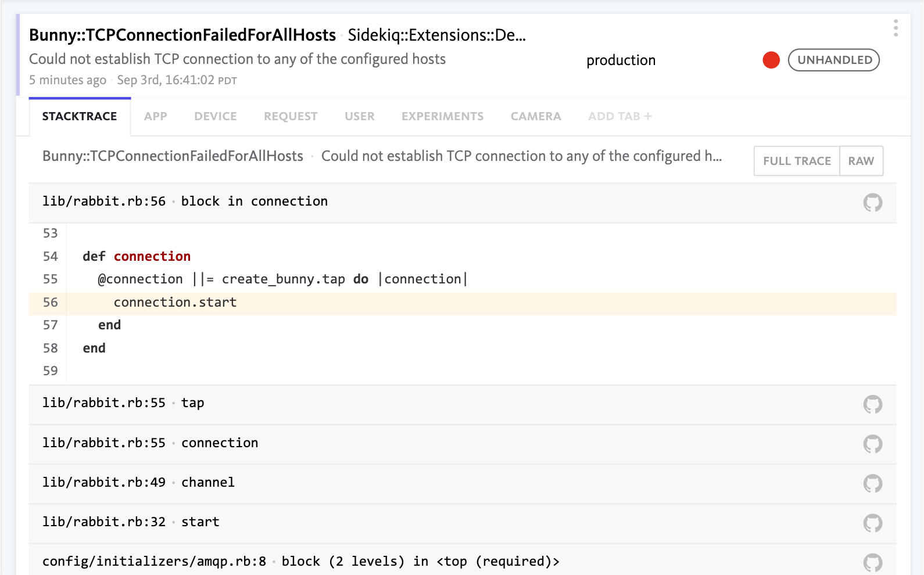Collapse the lib/rabbit.rb:56 block in connection frame
Image resolution: width=924 pixels, height=575 pixels.
coord(463,203)
